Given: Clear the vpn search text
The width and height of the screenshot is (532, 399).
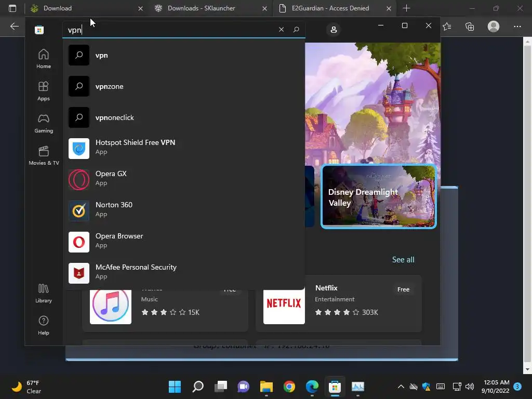Looking at the screenshot, I should tap(281, 30).
